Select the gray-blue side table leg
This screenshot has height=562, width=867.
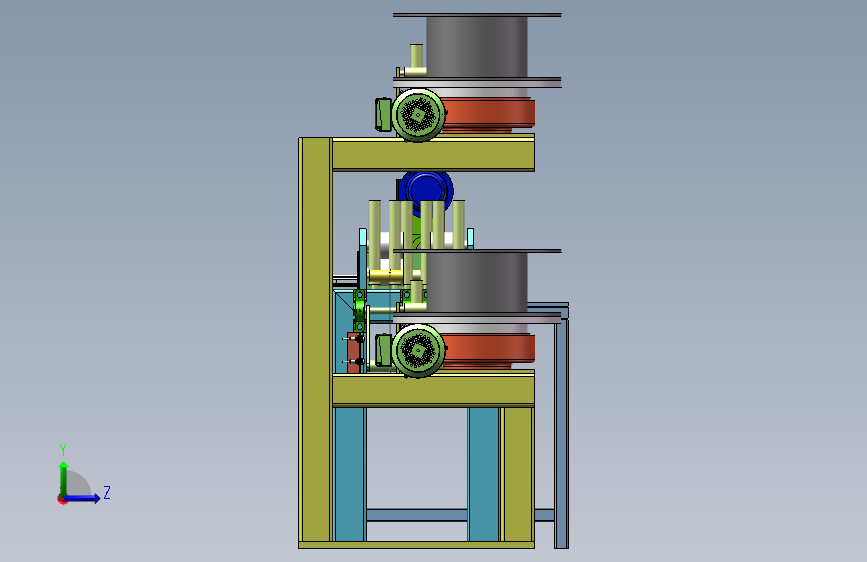562,434
